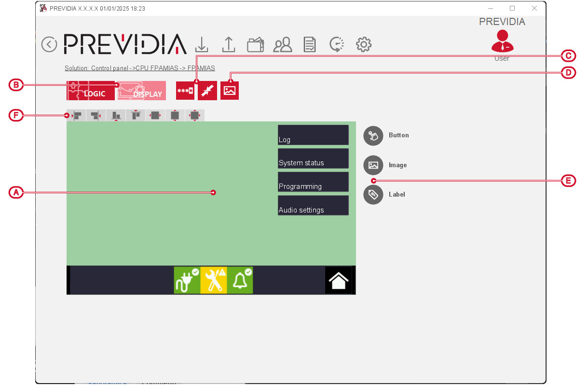The image size is (588, 385).
Task: Open the settings gear icon
Action: pos(363,45)
